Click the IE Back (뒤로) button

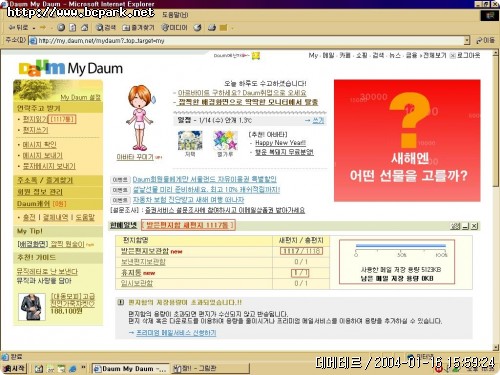point(18,27)
